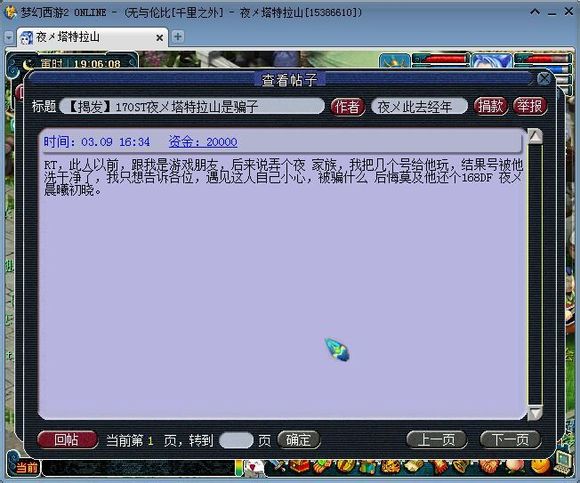This screenshot has width=580, height=483.
Task: Click the page number input field
Action: [236, 440]
